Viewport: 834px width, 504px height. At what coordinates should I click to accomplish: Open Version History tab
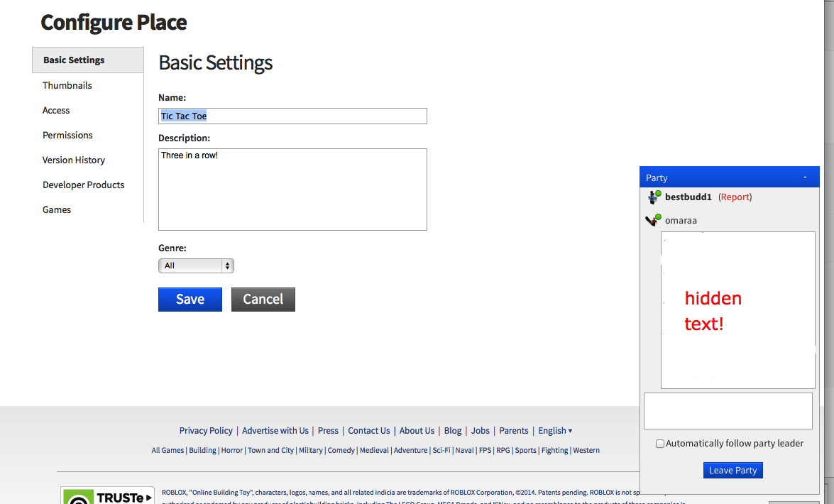click(x=74, y=160)
